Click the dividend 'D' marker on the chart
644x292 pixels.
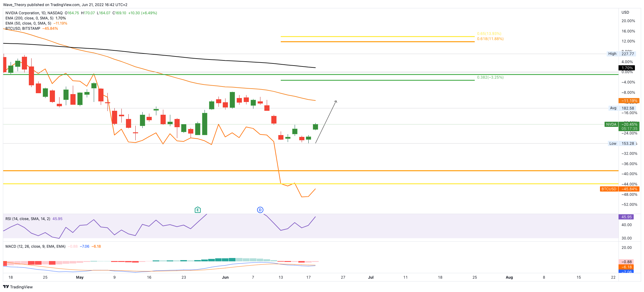260,210
